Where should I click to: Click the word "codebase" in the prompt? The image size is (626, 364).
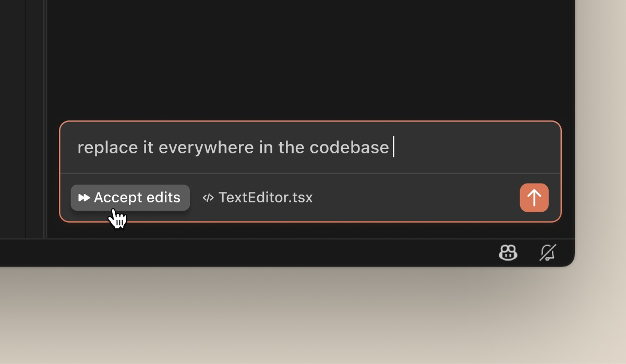(349, 148)
